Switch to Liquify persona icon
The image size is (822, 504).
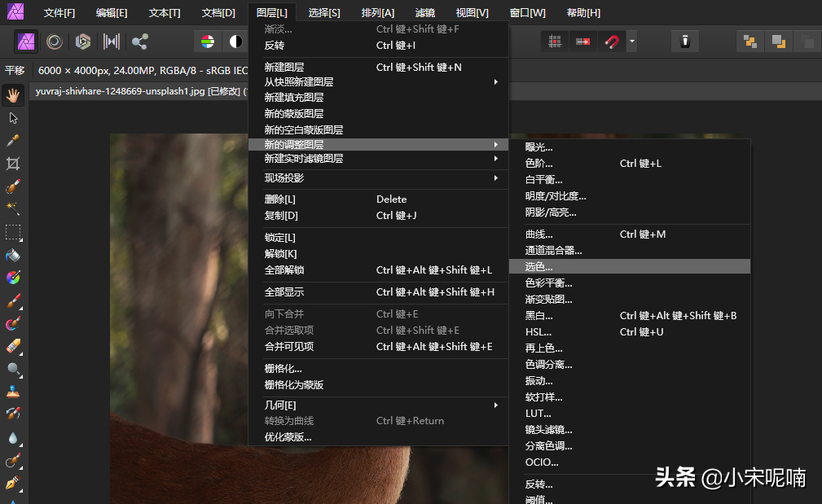pyautogui.click(x=55, y=42)
